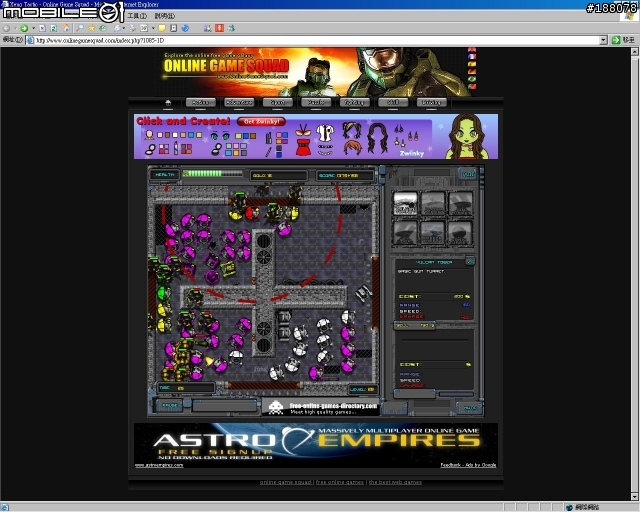
Task: Open the www.astroempires.com link
Action: (x=159, y=465)
